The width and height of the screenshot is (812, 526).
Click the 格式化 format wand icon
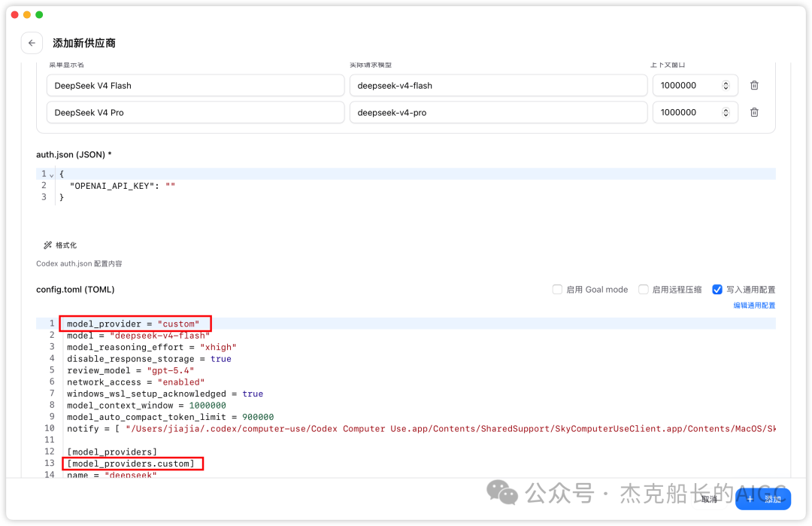click(x=47, y=245)
